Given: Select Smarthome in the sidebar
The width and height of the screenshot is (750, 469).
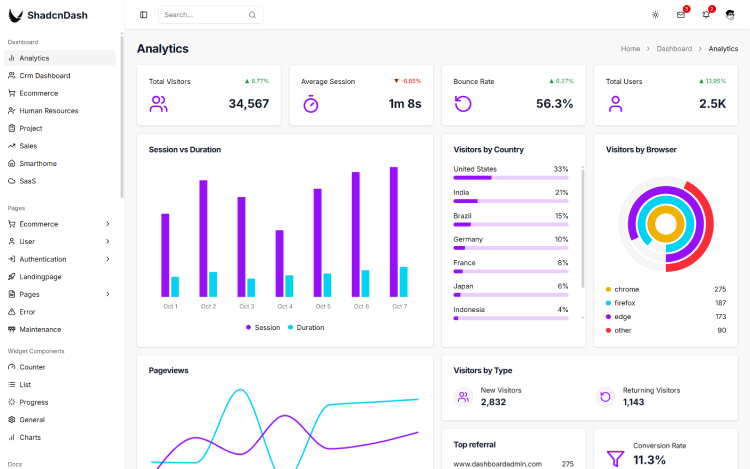Looking at the screenshot, I should pos(38,163).
